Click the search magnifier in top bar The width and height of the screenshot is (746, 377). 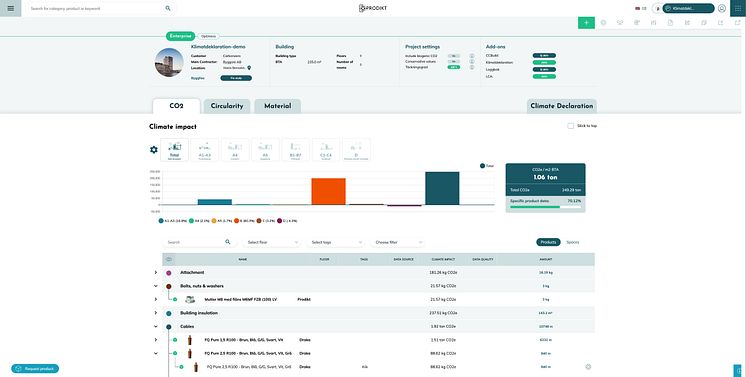click(x=168, y=9)
